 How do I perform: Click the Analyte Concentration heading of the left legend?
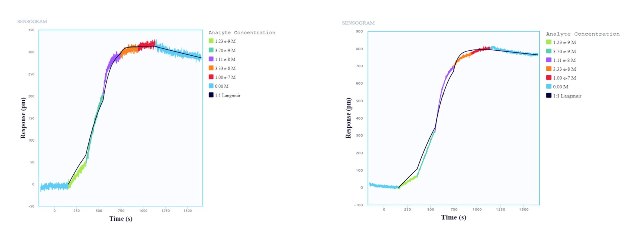pos(242,33)
